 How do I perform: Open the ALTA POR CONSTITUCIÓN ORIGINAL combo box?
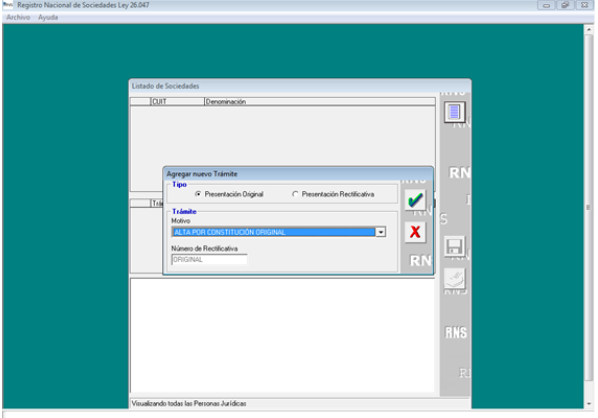pos(279,232)
